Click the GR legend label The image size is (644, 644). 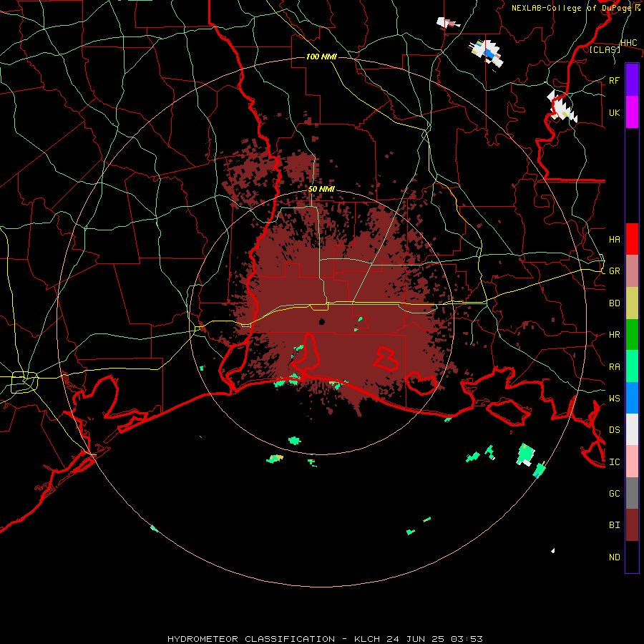615,271
